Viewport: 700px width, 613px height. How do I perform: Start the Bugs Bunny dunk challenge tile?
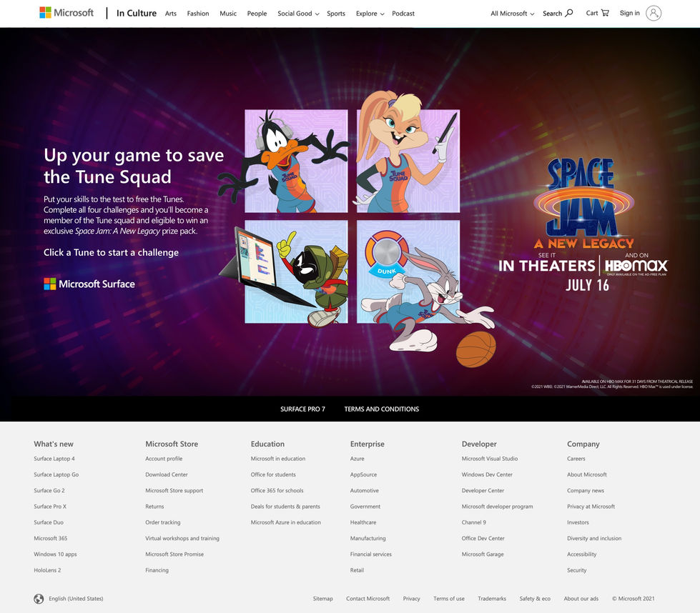pos(408,271)
